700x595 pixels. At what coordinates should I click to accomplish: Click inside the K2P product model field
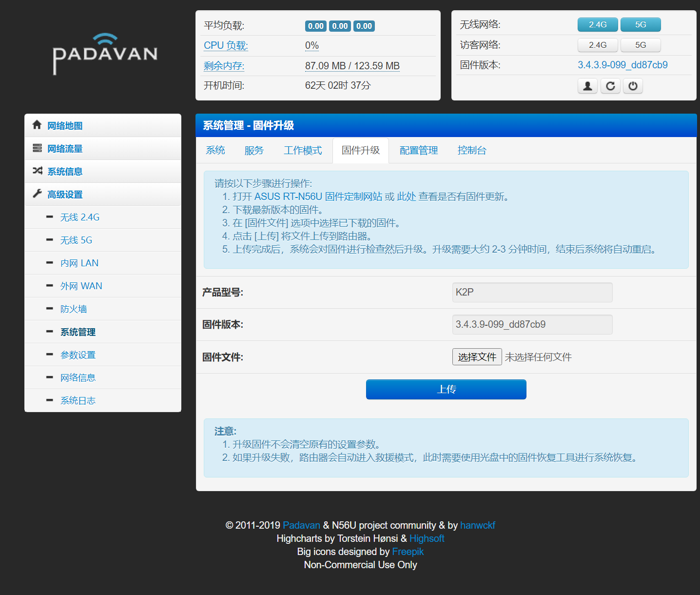532,292
